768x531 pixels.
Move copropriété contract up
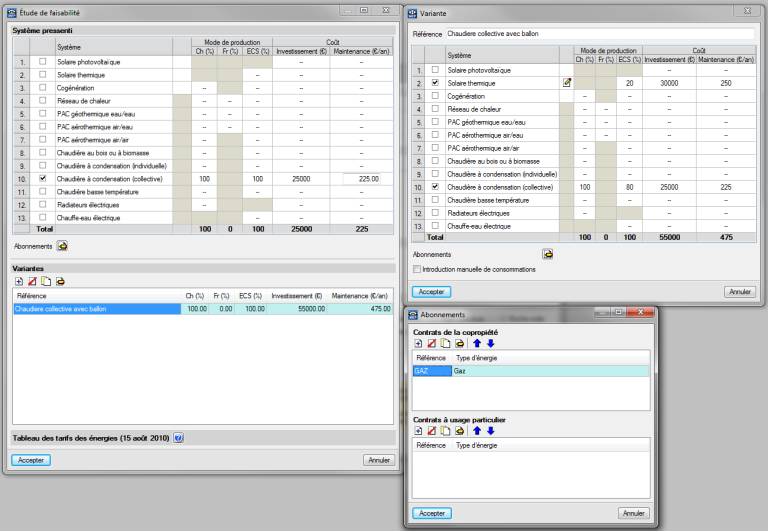477,343
